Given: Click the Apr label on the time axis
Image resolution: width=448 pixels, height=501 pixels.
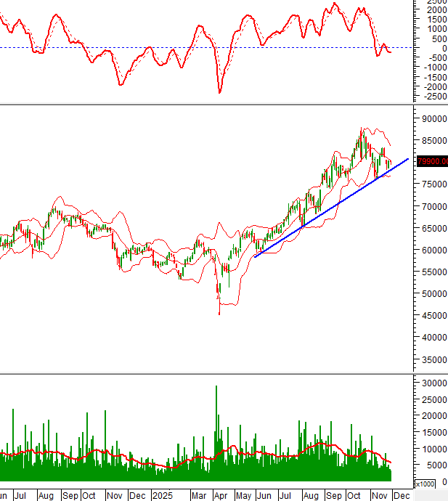Looking at the screenshot, I should click(221, 495).
